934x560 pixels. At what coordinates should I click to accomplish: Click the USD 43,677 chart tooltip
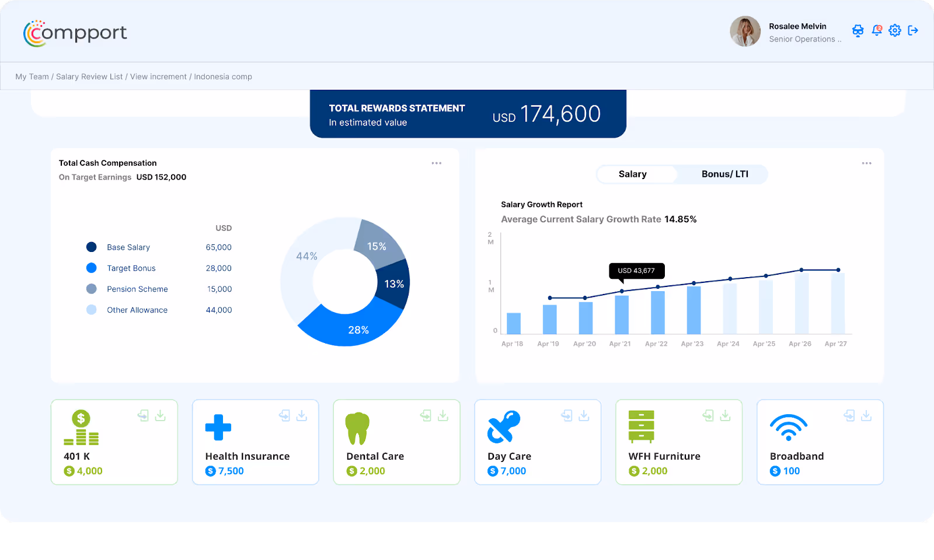coord(637,271)
